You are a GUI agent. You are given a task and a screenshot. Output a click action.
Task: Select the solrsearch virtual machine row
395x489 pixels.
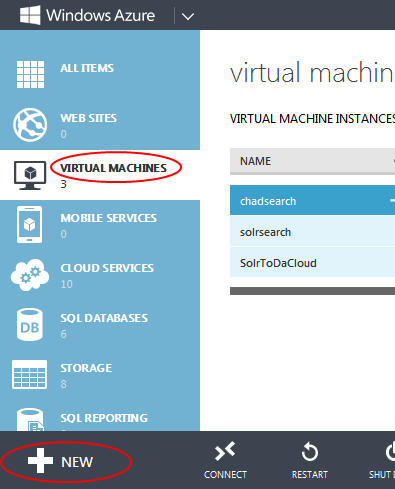click(x=312, y=232)
